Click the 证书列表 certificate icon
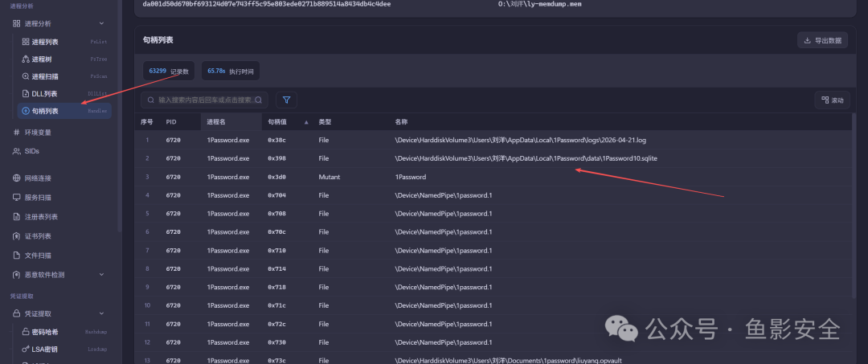 point(17,236)
